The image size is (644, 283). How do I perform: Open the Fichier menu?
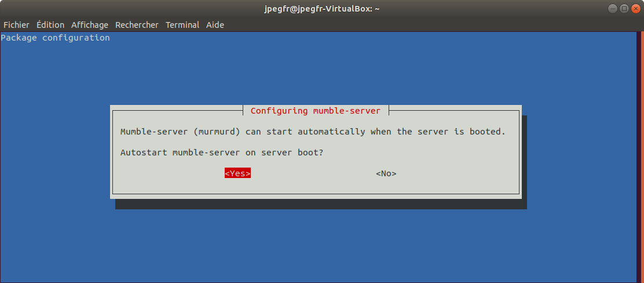[16, 25]
